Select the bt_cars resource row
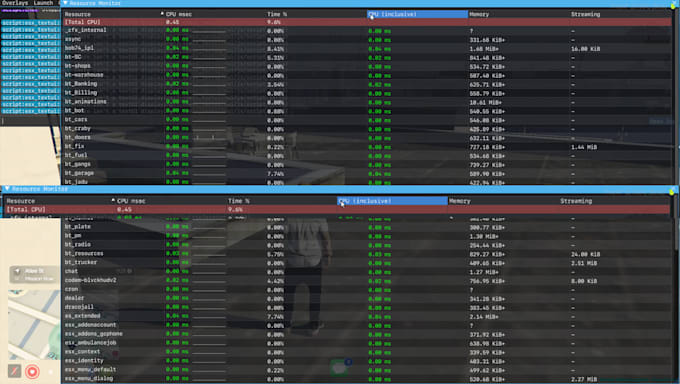The height and width of the screenshot is (384, 680). [x=366, y=120]
